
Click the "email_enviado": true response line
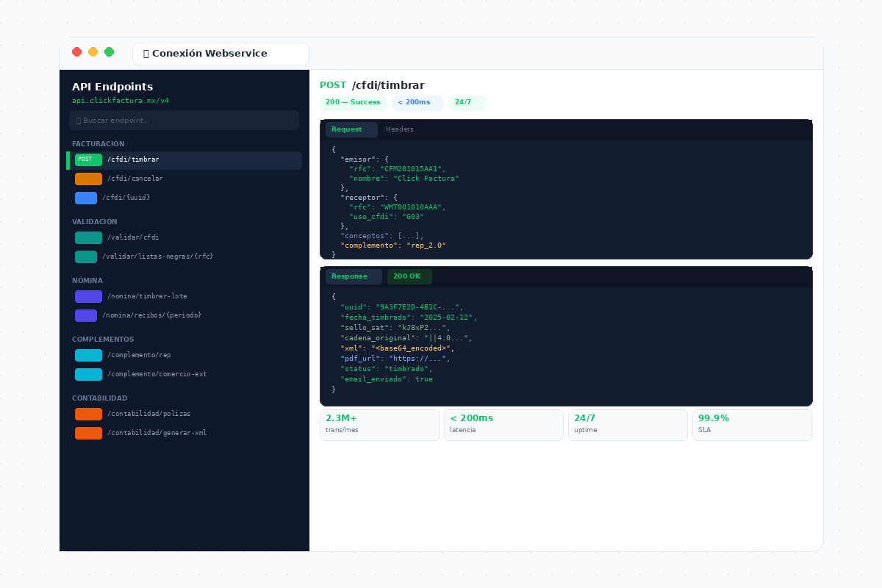coord(387,379)
